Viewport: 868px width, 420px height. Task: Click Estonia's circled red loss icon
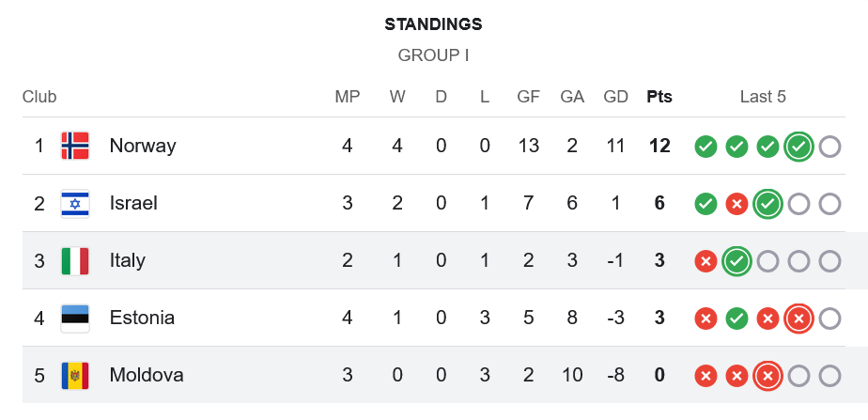(x=798, y=319)
